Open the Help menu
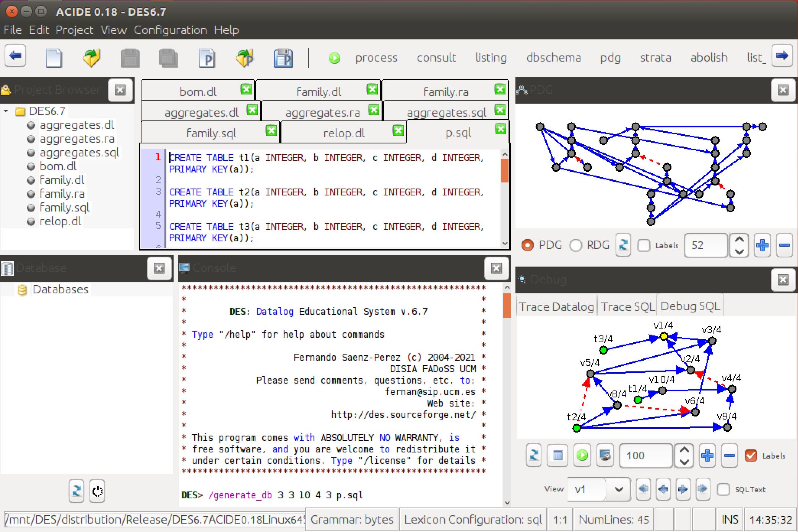Viewport: 798px width, 532px height. [x=226, y=30]
